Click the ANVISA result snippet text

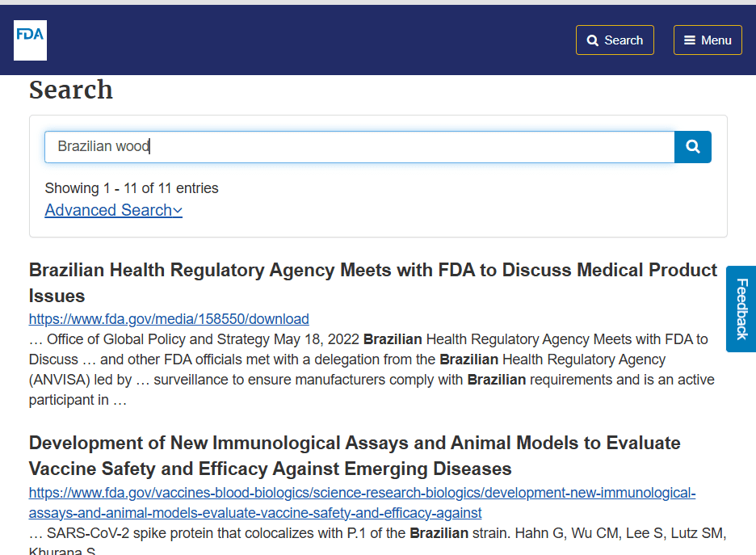coord(372,369)
